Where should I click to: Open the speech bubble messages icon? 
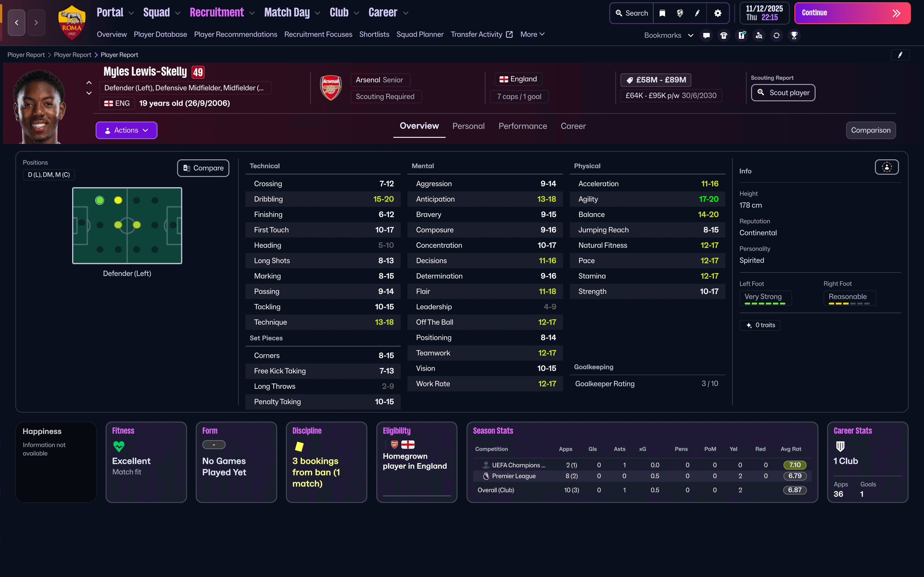tap(706, 35)
